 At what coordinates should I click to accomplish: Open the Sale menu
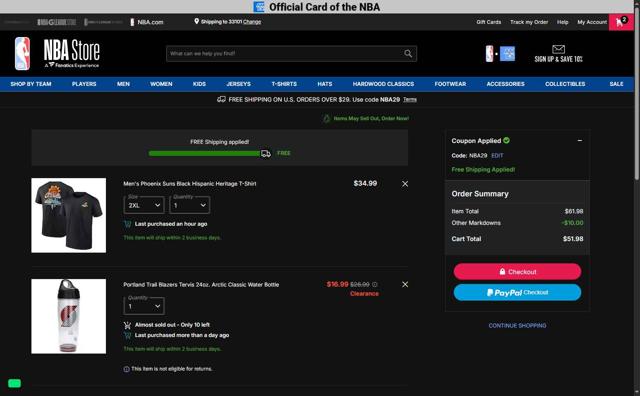click(616, 84)
